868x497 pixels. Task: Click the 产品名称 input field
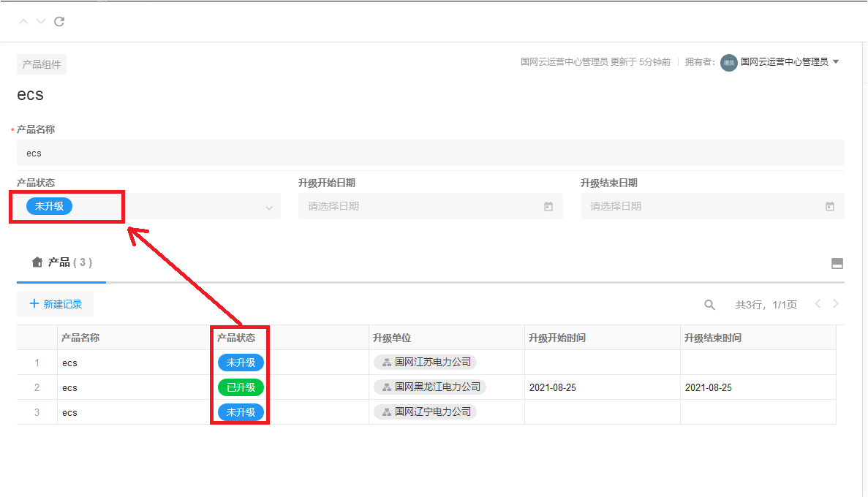pos(430,153)
